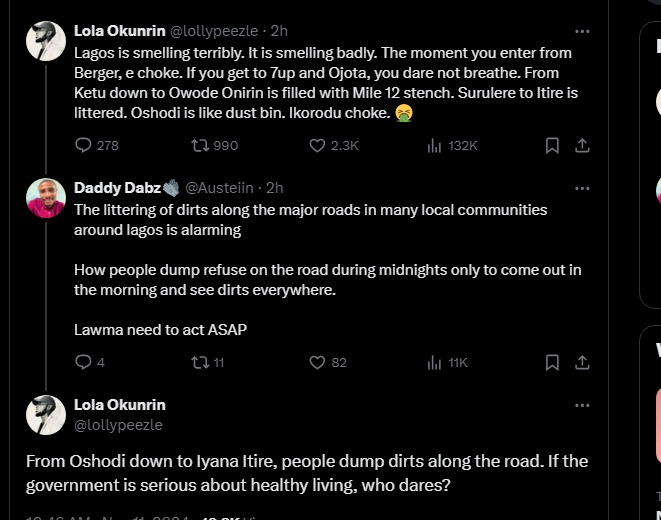
Task: Reply to Lola Okunrin's Lagos smell tweet
Action: point(84,145)
